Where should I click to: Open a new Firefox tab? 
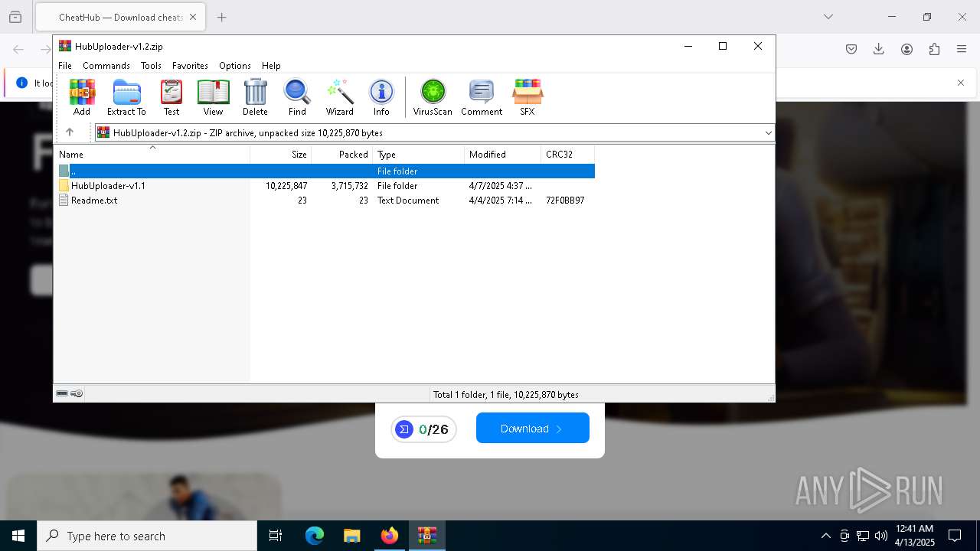(x=222, y=17)
